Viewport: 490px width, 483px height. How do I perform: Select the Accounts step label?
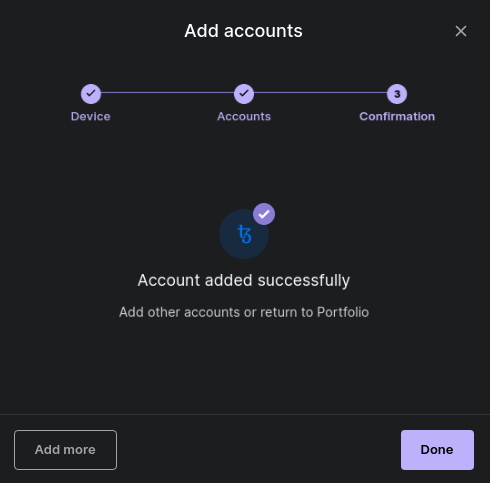pyautogui.click(x=244, y=116)
